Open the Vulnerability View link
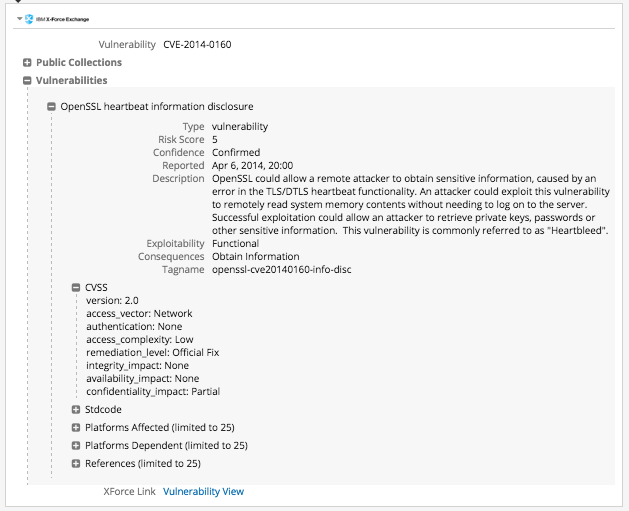 [x=203, y=491]
